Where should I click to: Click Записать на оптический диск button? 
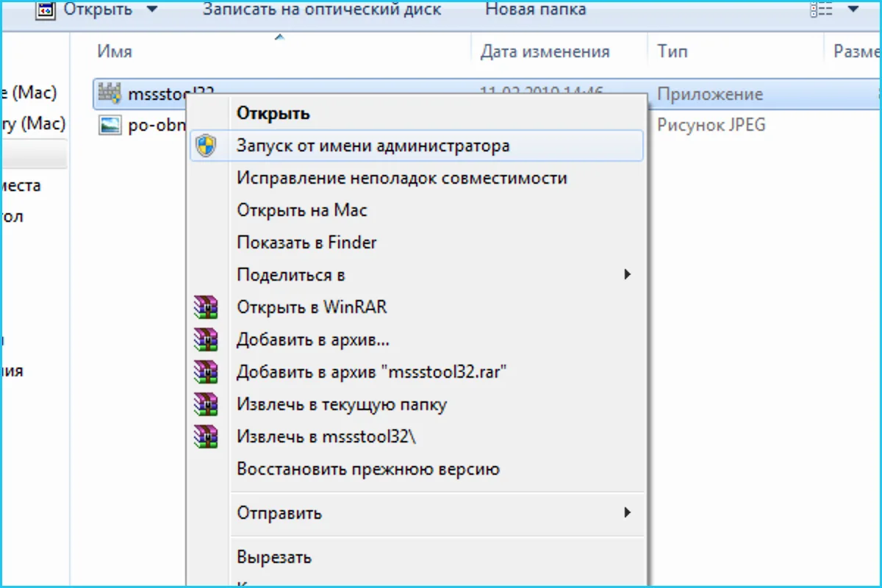pos(322,10)
